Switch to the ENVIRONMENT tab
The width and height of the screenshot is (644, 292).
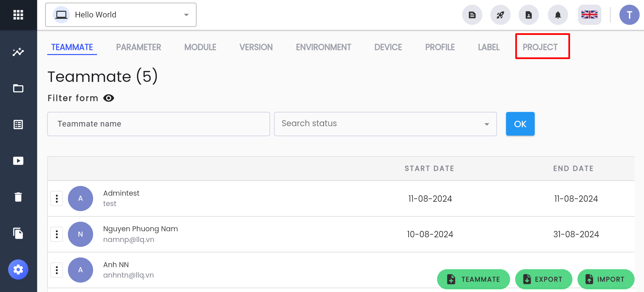pos(324,47)
